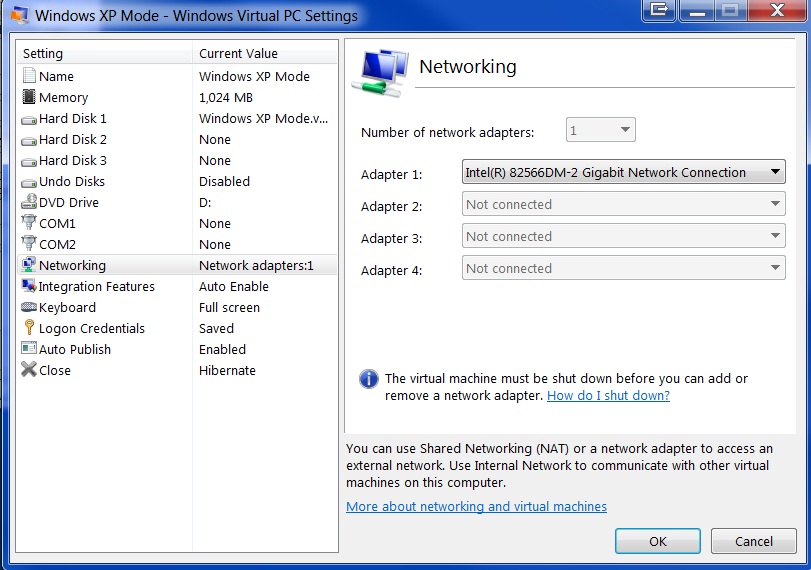Screen dimensions: 811x570
Task: Select the Hard Disk 1 setting
Action: 177,118
